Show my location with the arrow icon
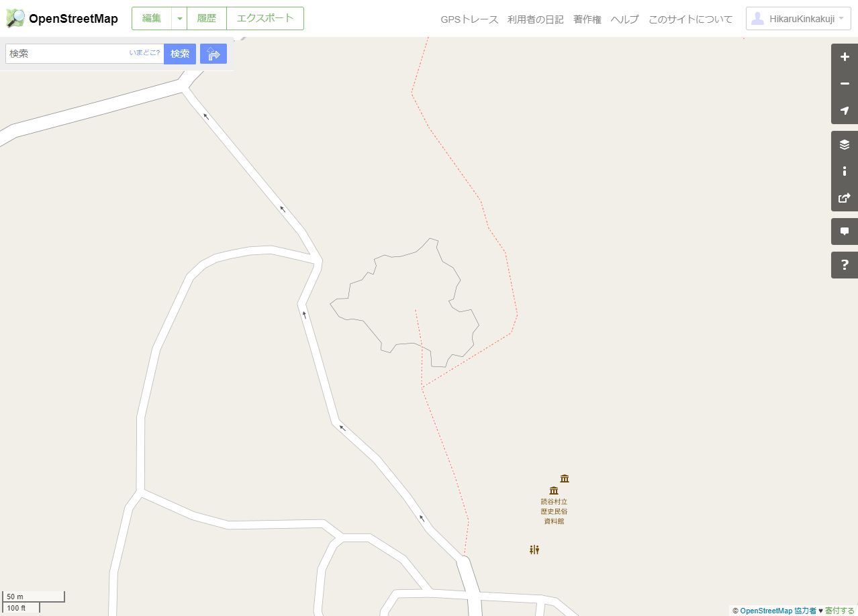 pyautogui.click(x=845, y=111)
